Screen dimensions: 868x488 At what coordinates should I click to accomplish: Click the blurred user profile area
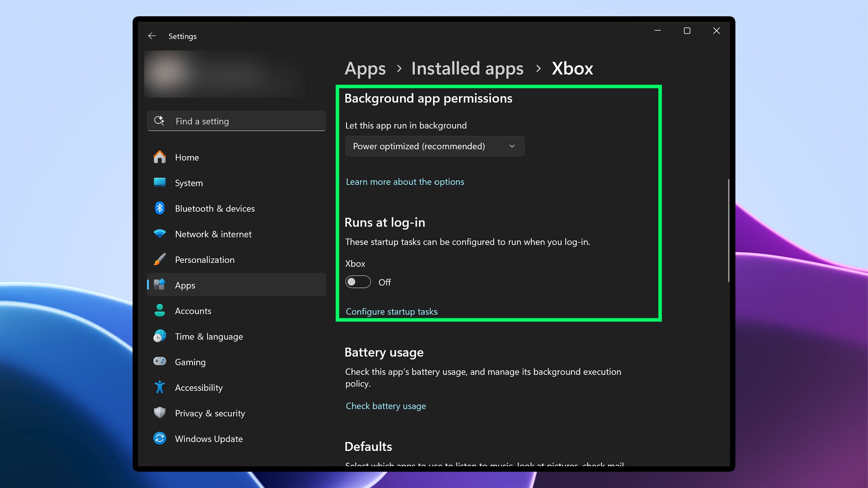(x=225, y=74)
